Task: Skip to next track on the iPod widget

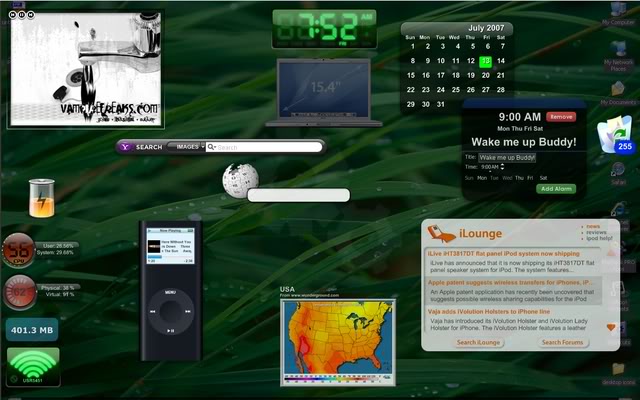Action: 188,311
